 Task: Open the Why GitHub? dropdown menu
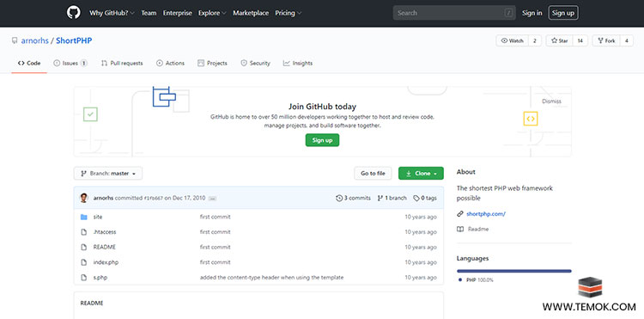click(x=112, y=13)
